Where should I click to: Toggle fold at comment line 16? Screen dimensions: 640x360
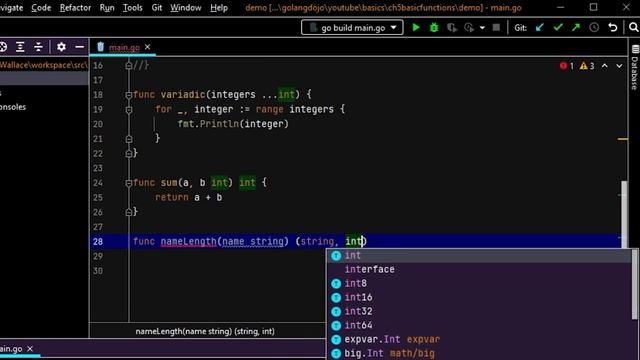(129, 65)
